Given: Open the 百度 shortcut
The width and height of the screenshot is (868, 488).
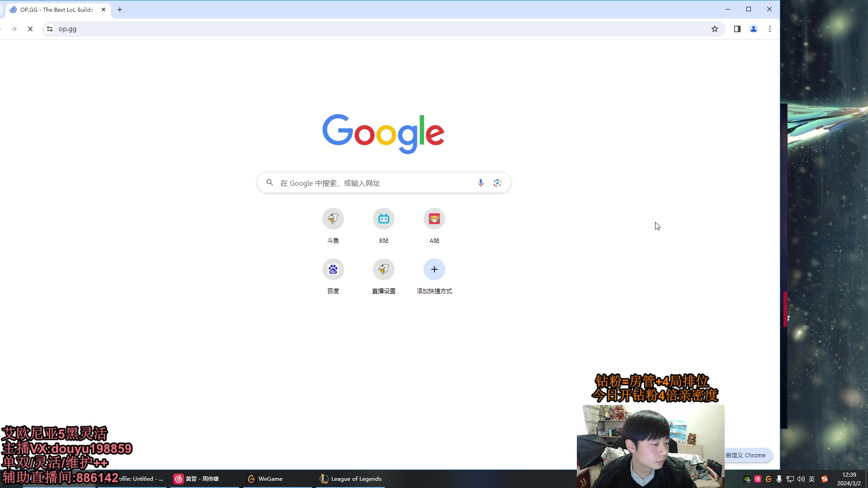Looking at the screenshot, I should [x=333, y=269].
